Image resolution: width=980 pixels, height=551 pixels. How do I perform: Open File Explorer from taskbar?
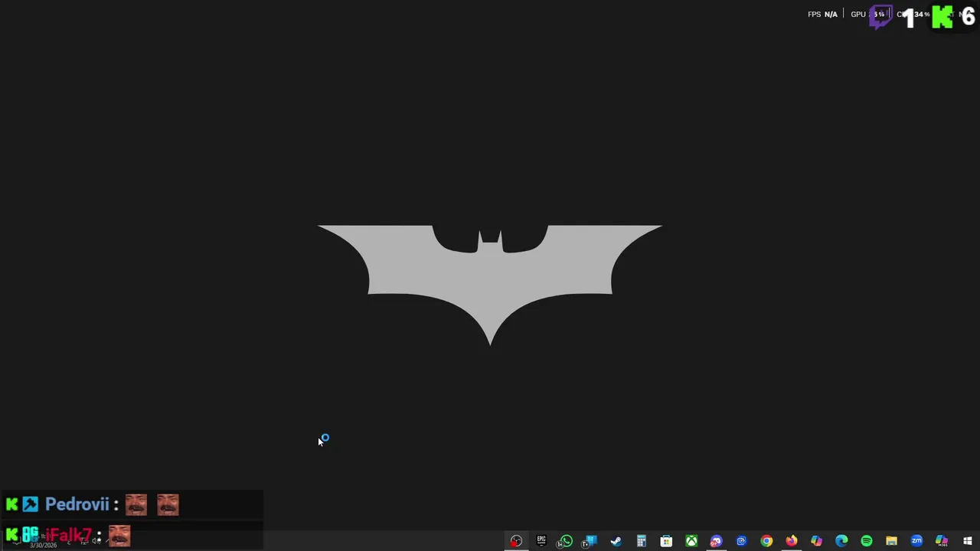[891, 541]
